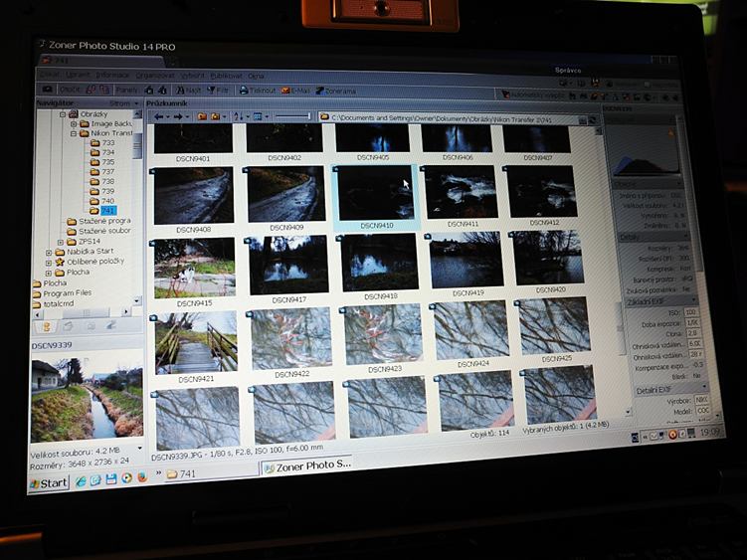
Task: Click the Windows Start button
Action: click(49, 483)
